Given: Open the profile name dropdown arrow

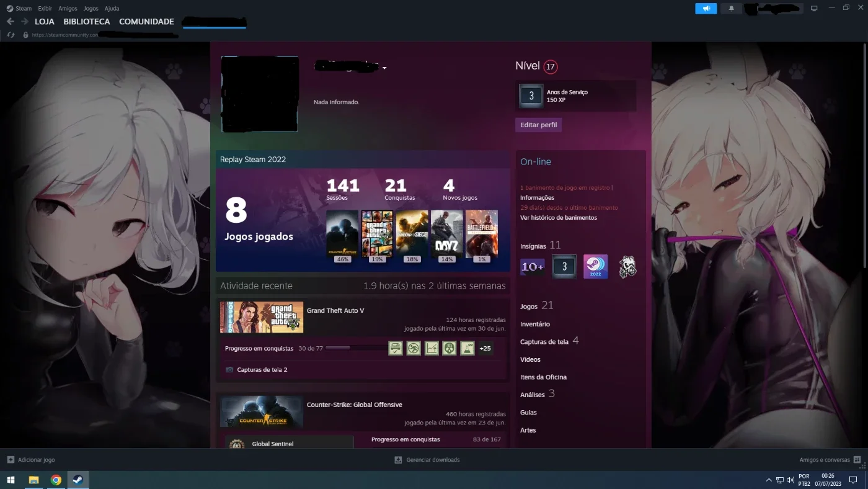Looking at the screenshot, I should 384,68.
